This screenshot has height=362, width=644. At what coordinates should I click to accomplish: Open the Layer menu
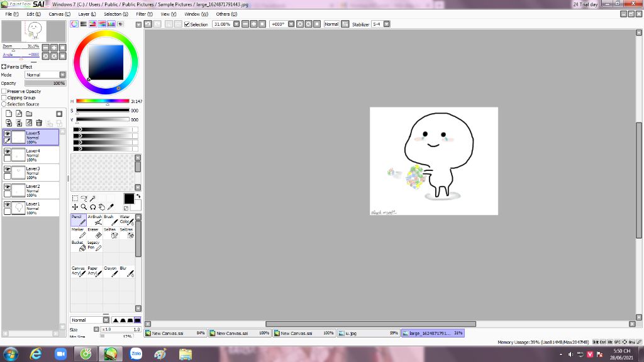click(87, 14)
